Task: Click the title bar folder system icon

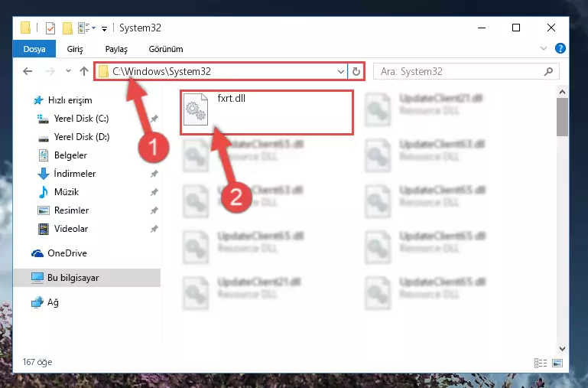Action: (x=25, y=28)
